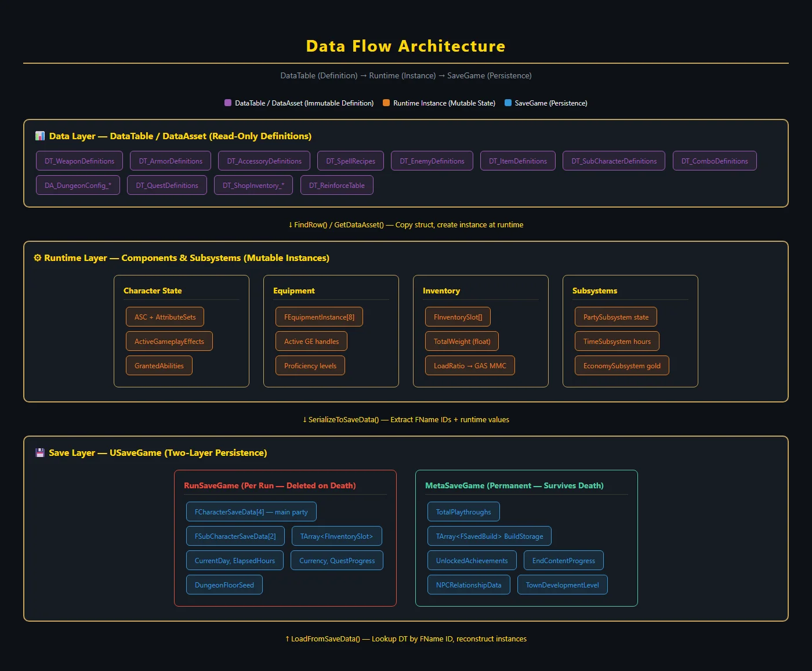Click the purple DataTable legend swatch
This screenshot has height=671, width=812.
coord(228,103)
